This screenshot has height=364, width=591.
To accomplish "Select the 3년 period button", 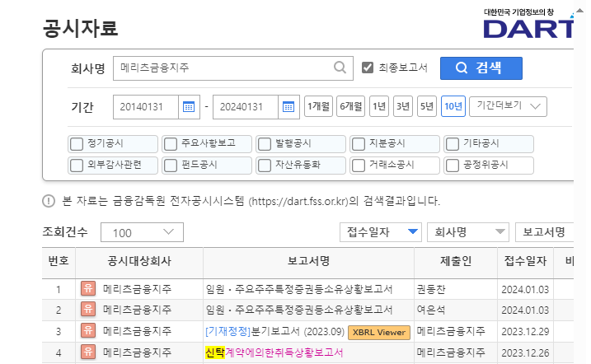I will point(403,106).
